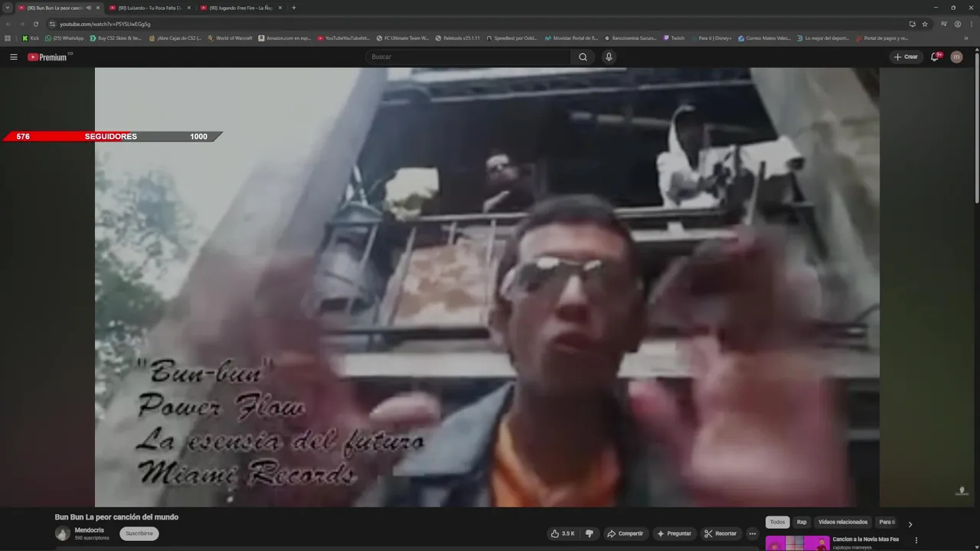
Task: Select the Para ti chip
Action: pos(887,522)
